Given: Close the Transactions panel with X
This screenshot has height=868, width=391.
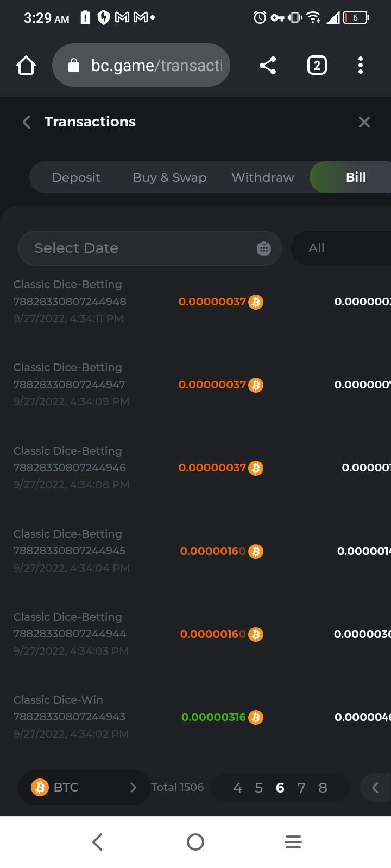Looking at the screenshot, I should click(364, 122).
